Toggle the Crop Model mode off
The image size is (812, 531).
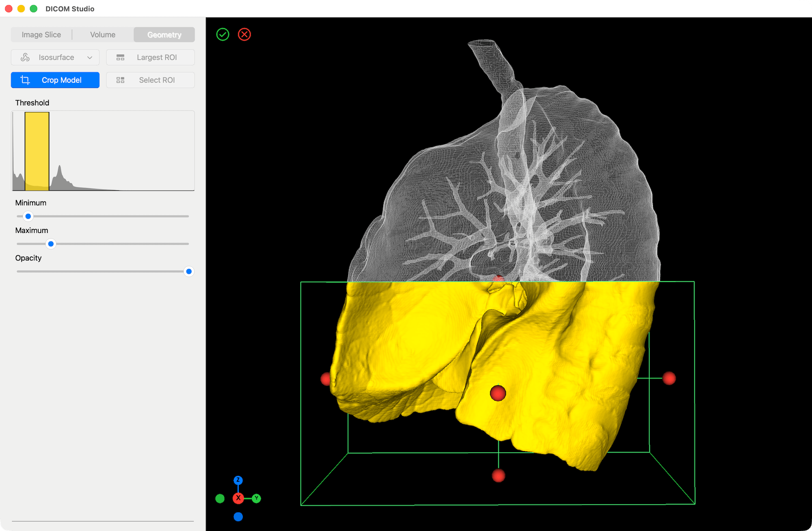click(55, 80)
